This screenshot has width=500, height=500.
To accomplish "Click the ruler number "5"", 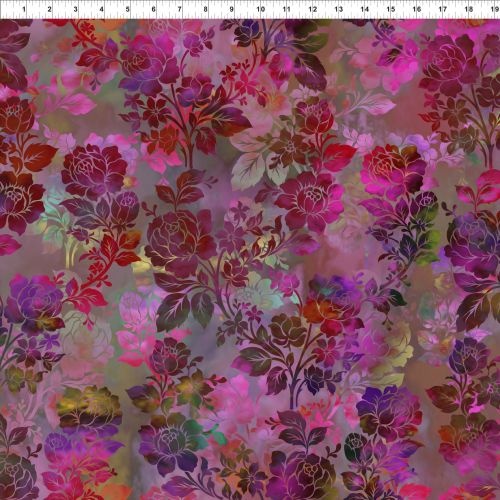I will pyautogui.click(x=127, y=9).
